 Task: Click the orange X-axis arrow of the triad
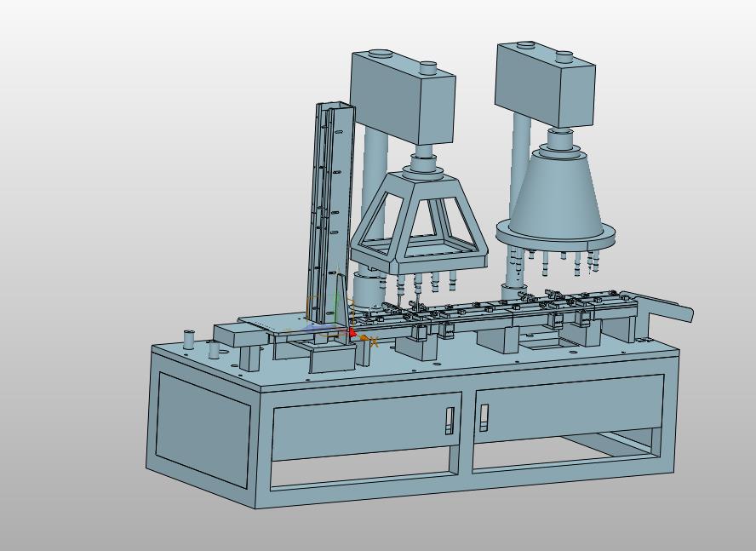click(x=364, y=338)
